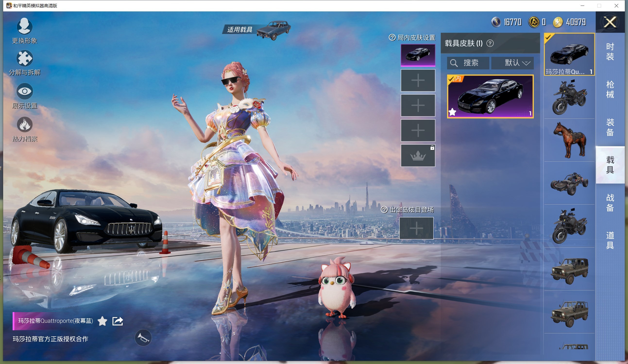Image resolution: width=628 pixels, height=364 pixels.
Task: Select the equipped Maserati in-game skin slot
Action: pos(418,55)
